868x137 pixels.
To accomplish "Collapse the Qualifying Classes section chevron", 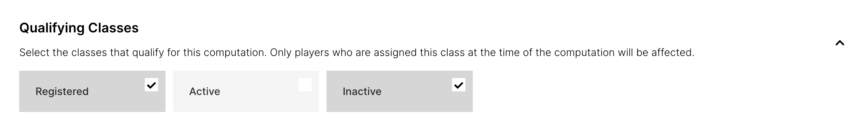I will (x=840, y=43).
